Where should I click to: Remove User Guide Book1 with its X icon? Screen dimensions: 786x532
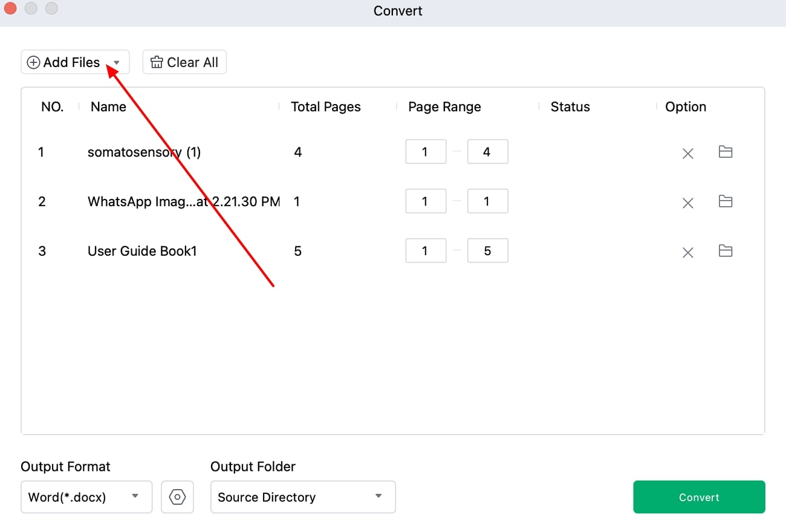point(687,253)
